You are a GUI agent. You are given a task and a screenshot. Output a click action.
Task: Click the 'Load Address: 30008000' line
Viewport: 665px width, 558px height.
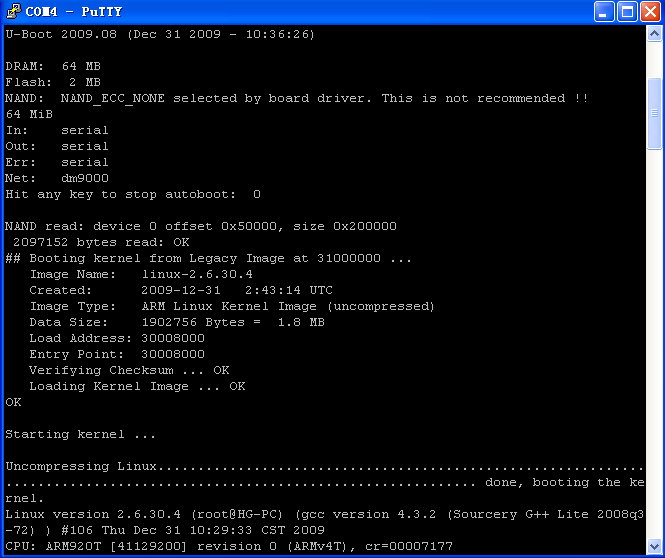[117, 338]
